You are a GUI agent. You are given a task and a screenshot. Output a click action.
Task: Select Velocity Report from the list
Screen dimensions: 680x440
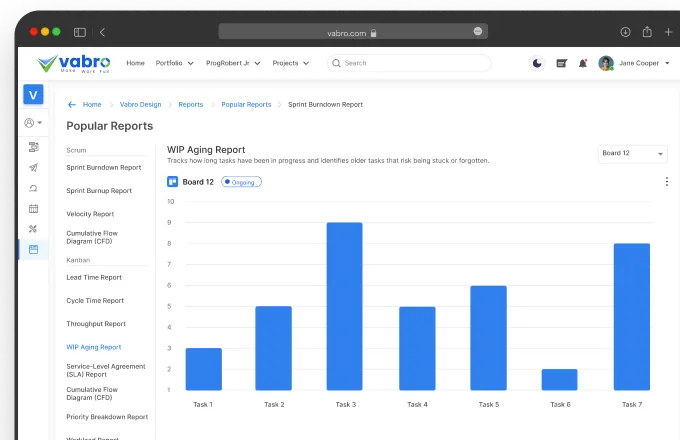coord(90,214)
